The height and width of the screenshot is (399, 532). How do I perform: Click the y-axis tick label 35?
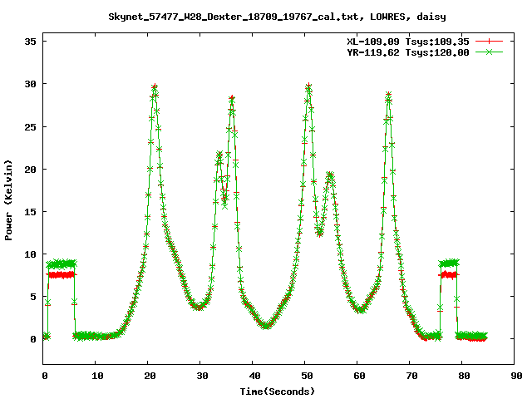click(x=30, y=42)
